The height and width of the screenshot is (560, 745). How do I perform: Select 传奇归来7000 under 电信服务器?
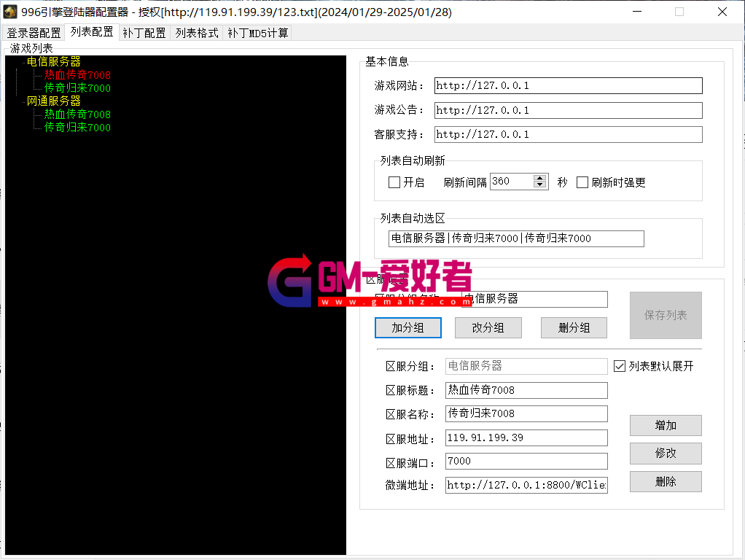point(77,88)
